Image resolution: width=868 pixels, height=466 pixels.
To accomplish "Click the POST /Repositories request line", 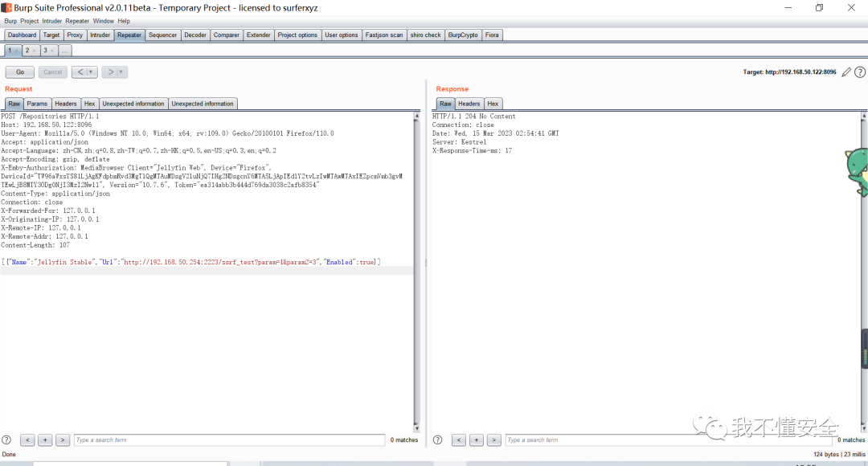I will point(51,117).
